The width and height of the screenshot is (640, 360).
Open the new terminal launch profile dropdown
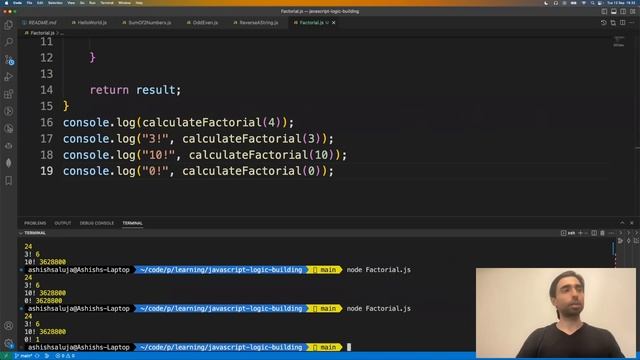[586, 233]
